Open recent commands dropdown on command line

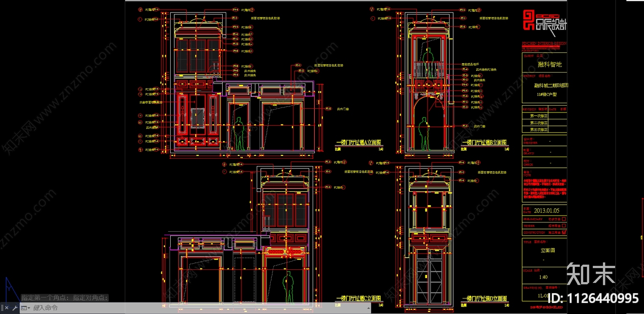[26, 308]
